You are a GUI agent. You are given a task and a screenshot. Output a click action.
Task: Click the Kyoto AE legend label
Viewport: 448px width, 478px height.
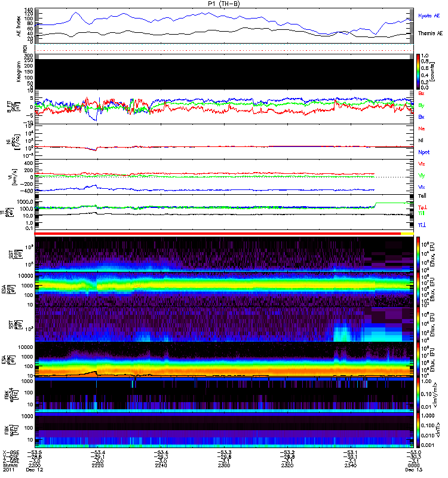pyautogui.click(x=429, y=16)
